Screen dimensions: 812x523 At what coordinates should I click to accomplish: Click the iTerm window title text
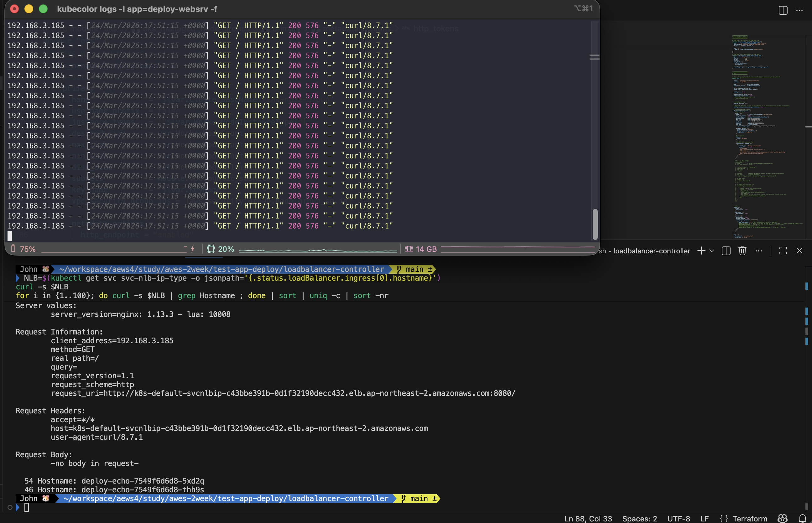[x=137, y=9]
